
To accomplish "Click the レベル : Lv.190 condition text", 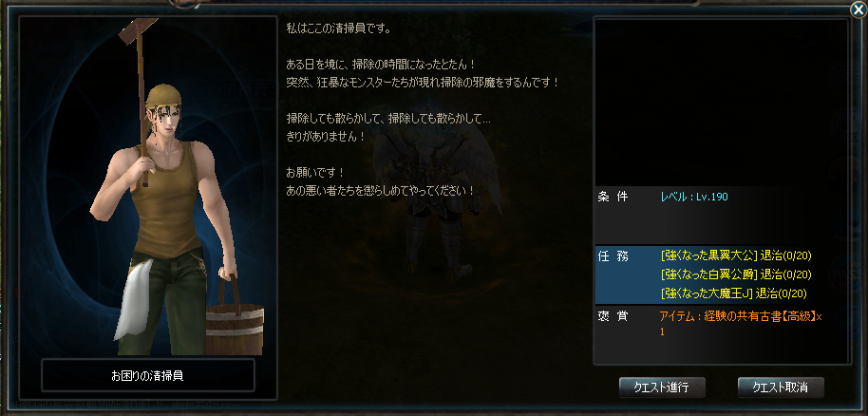I will coord(694,197).
